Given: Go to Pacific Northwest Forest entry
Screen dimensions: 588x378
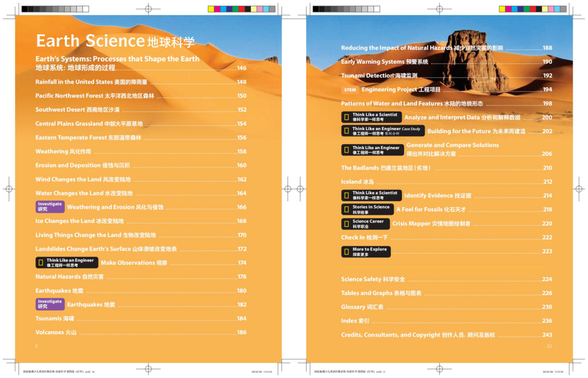Looking at the screenshot, I should [x=95, y=96].
